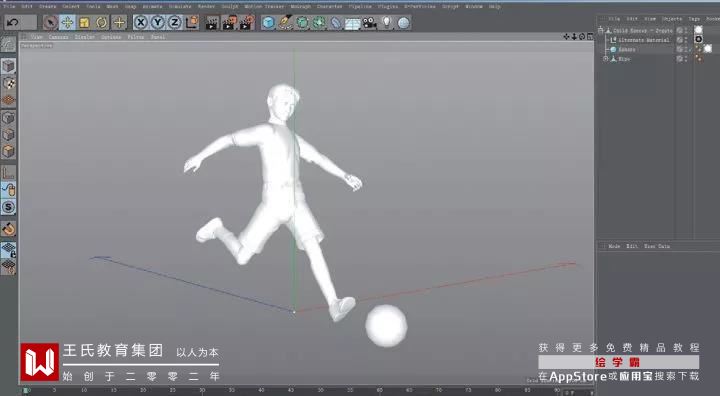This screenshot has width=720, height=396.
Task: Click the recent tools plus icon
Action: pos(119,22)
